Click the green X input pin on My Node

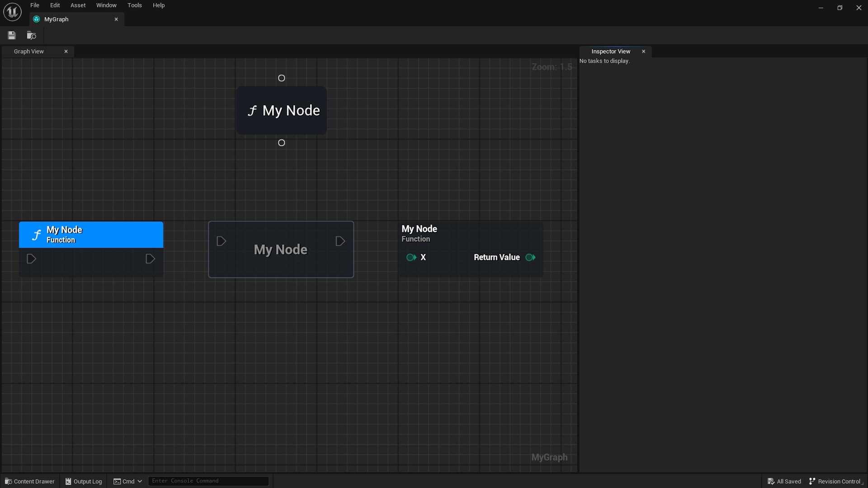click(410, 257)
